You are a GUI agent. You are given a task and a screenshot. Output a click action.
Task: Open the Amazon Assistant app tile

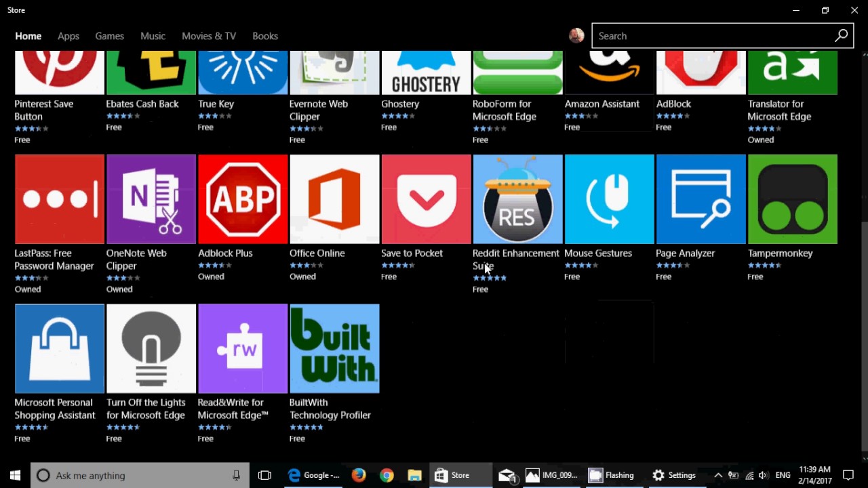tap(609, 73)
